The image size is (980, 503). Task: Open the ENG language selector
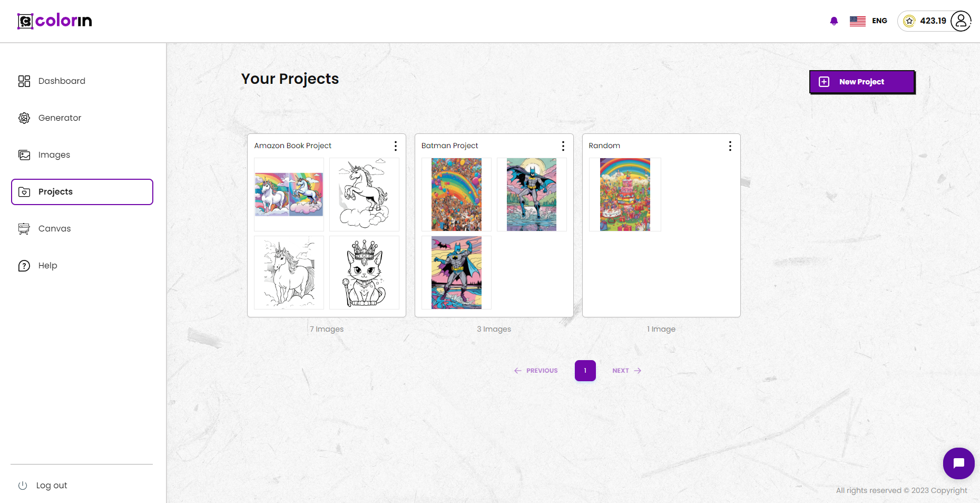click(x=879, y=21)
